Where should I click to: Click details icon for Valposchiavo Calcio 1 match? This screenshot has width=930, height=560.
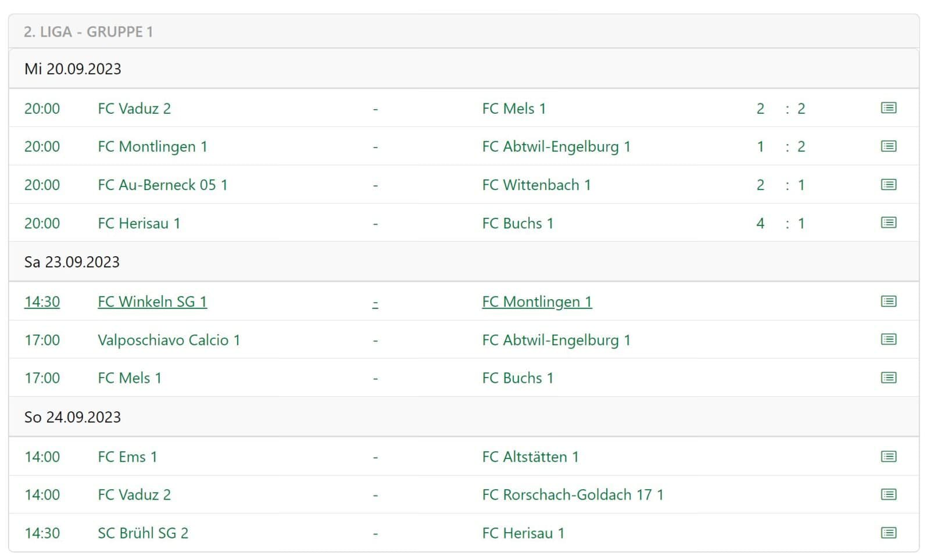coord(888,340)
